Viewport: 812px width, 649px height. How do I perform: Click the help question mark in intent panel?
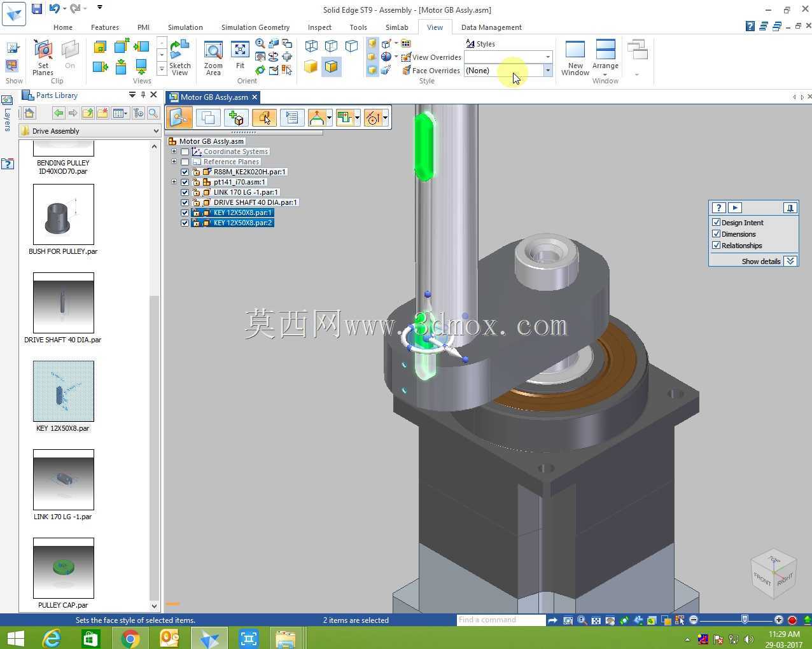click(718, 208)
